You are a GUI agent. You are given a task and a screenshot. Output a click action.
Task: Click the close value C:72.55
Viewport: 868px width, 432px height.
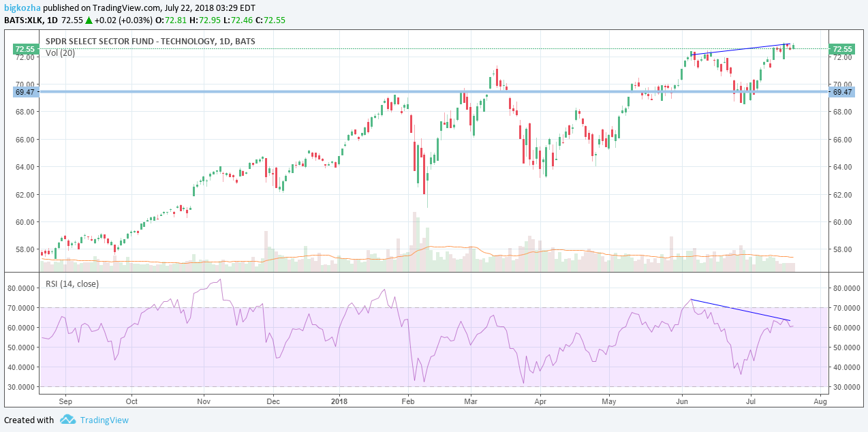coord(270,20)
